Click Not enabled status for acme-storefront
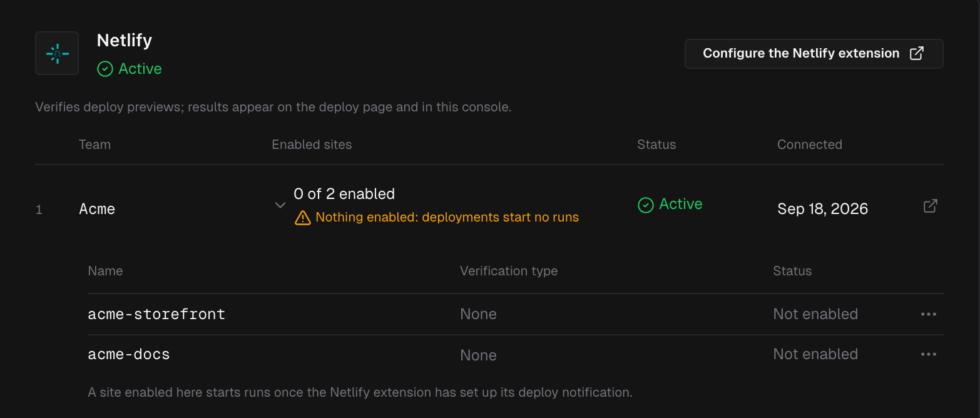The image size is (980, 418). [815, 314]
